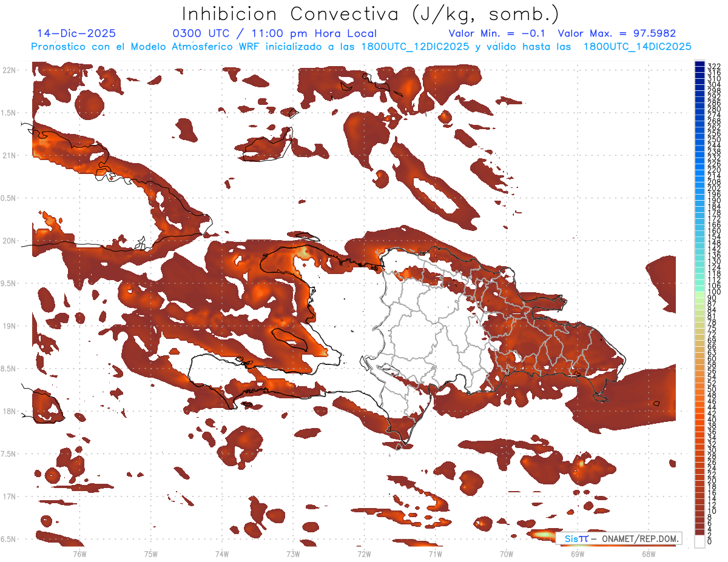The height and width of the screenshot is (562, 728).
Task: Click the date label '14-Dic-2025'
Action: click(x=76, y=33)
